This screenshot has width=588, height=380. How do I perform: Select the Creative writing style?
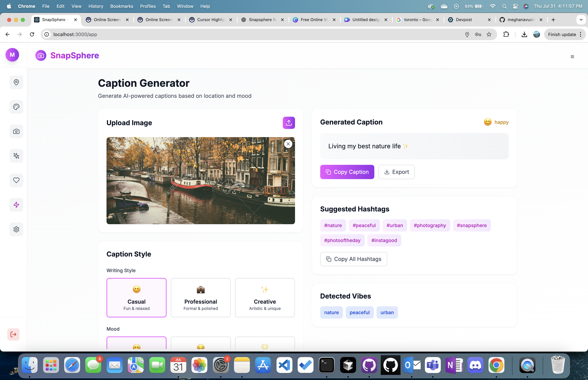(x=265, y=298)
